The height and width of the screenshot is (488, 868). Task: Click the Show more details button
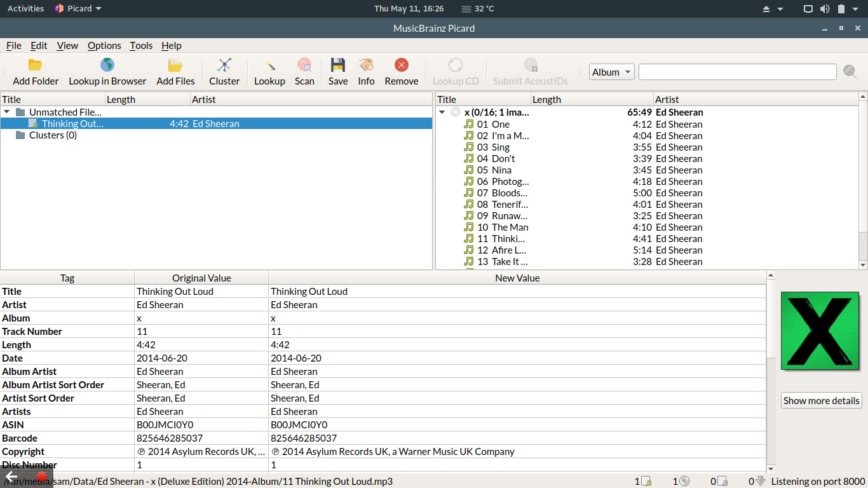[821, 400]
